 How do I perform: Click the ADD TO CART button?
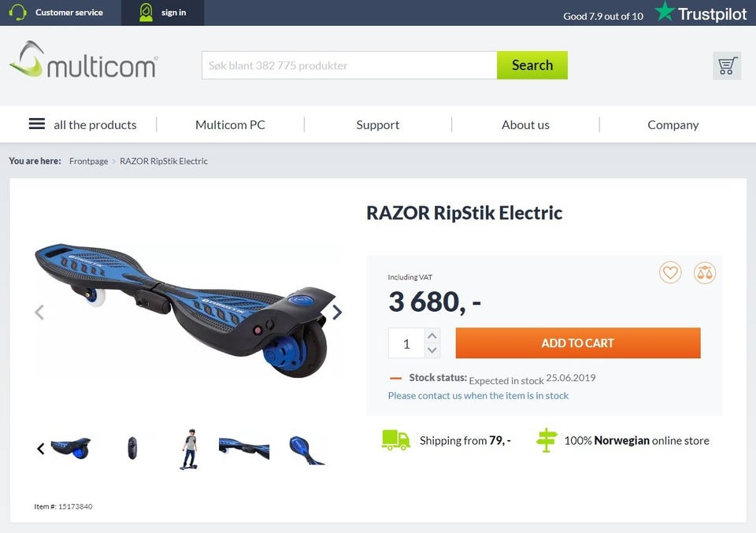577,343
